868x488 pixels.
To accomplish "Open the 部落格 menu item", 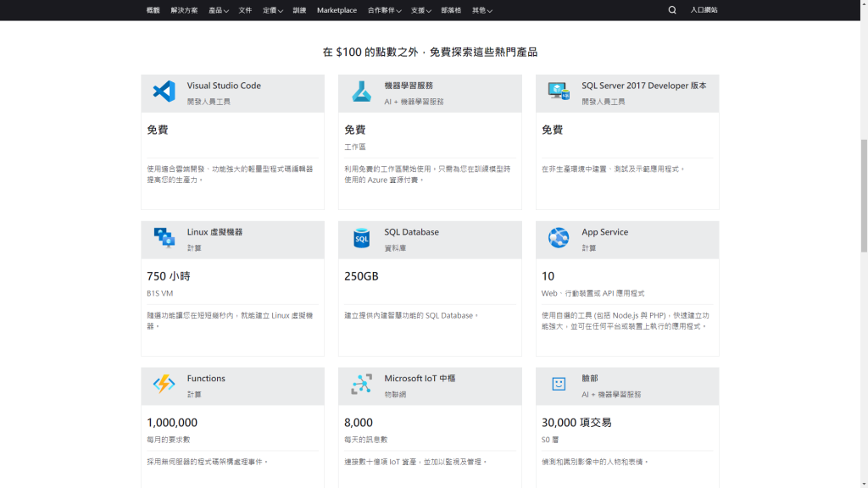I will 451,10.
